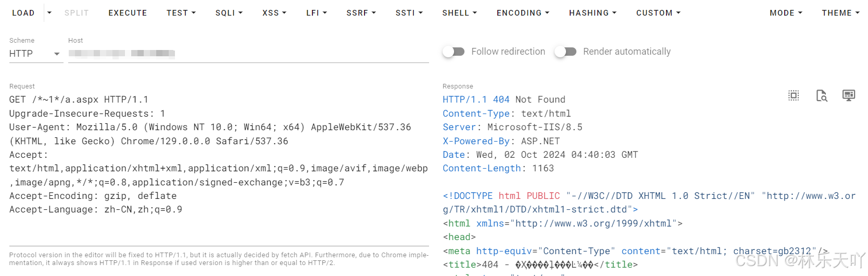Click the DOCTYPE line in response body
This screenshot has height=276, width=868.
(649, 203)
